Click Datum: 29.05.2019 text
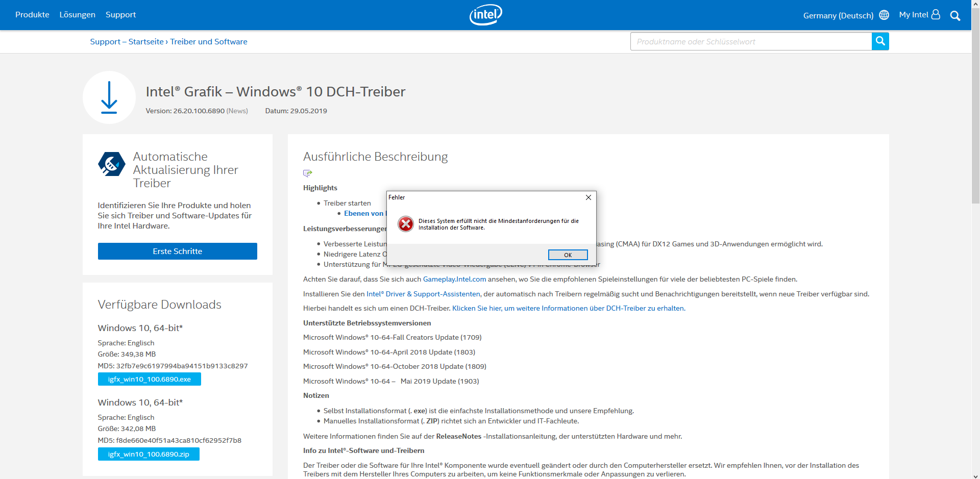The height and width of the screenshot is (479, 980). pos(296,111)
